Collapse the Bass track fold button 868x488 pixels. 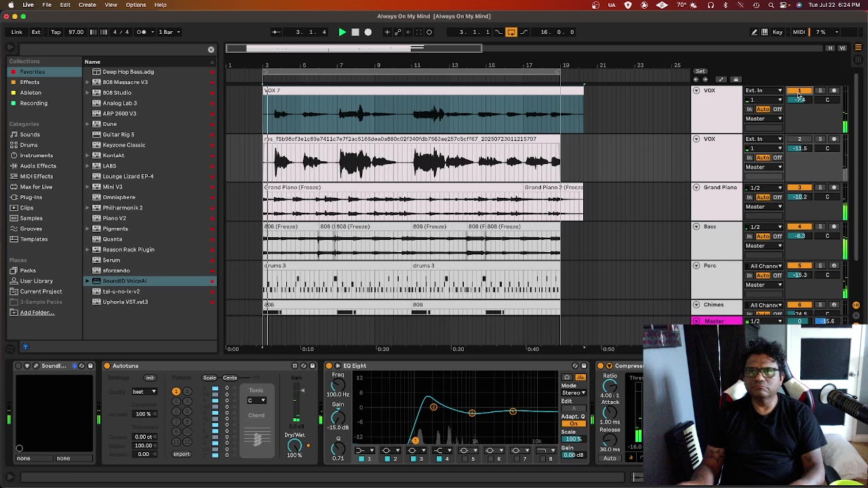pyautogui.click(x=696, y=226)
